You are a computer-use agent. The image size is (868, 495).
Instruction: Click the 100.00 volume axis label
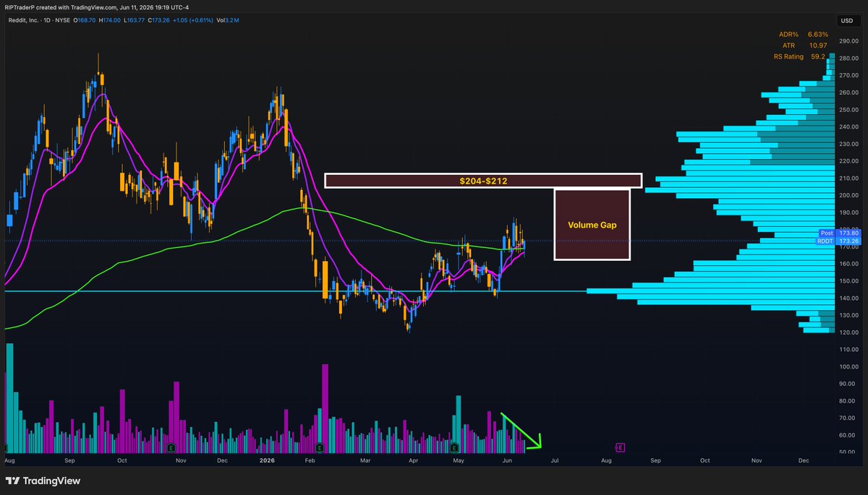click(848, 367)
